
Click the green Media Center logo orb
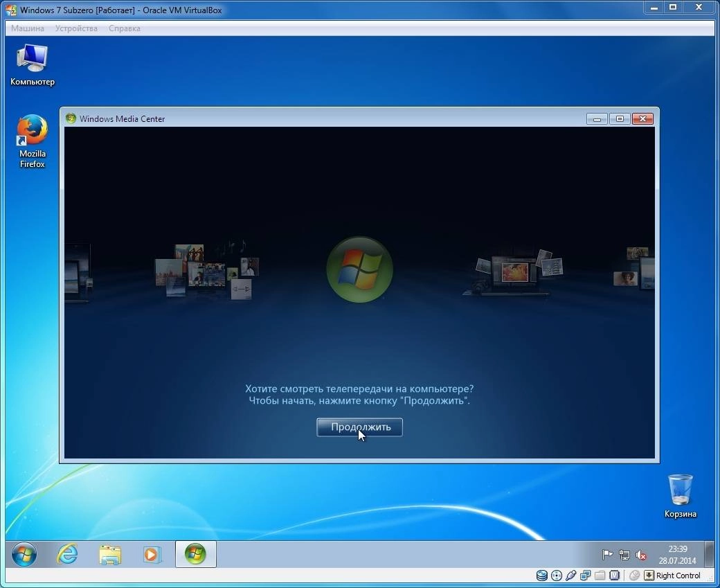pos(359,269)
